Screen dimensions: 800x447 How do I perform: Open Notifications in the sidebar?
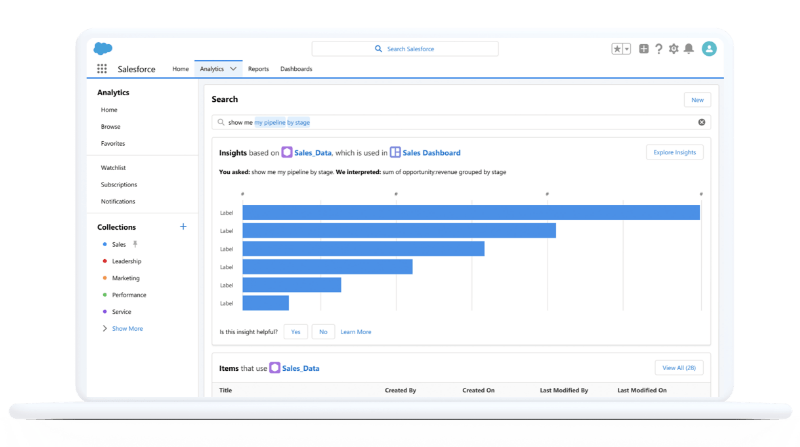pyautogui.click(x=118, y=202)
